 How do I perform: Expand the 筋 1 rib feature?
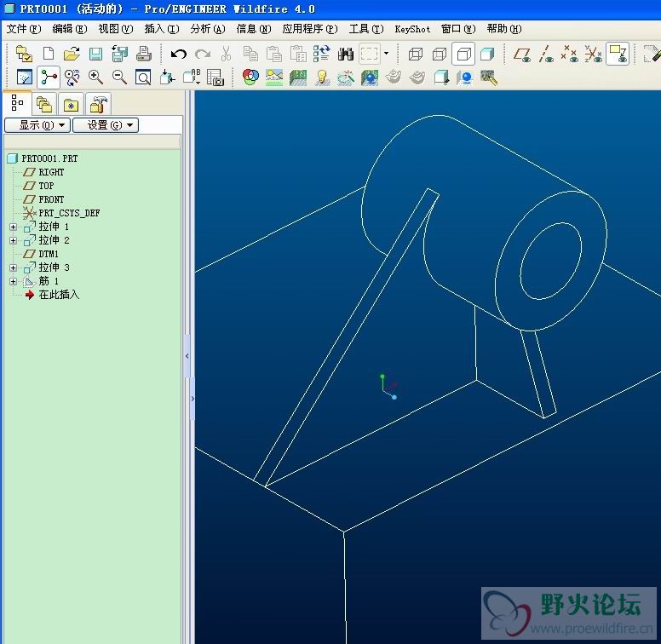click(13, 281)
